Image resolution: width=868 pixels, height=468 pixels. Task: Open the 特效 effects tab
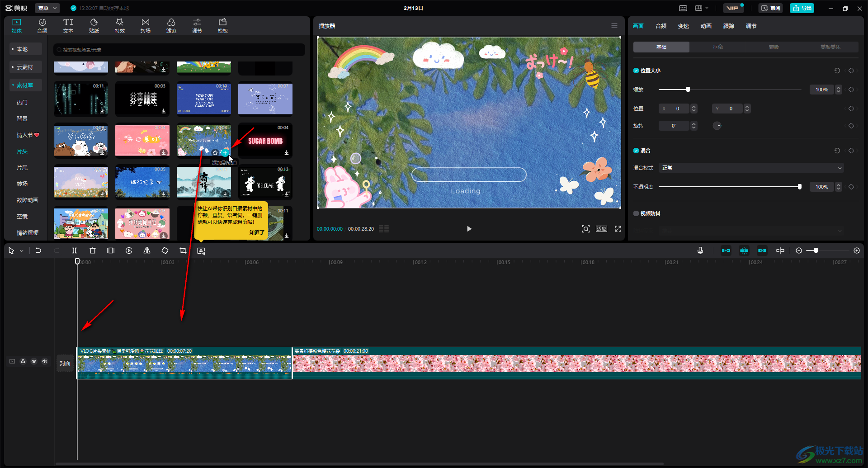click(x=120, y=26)
